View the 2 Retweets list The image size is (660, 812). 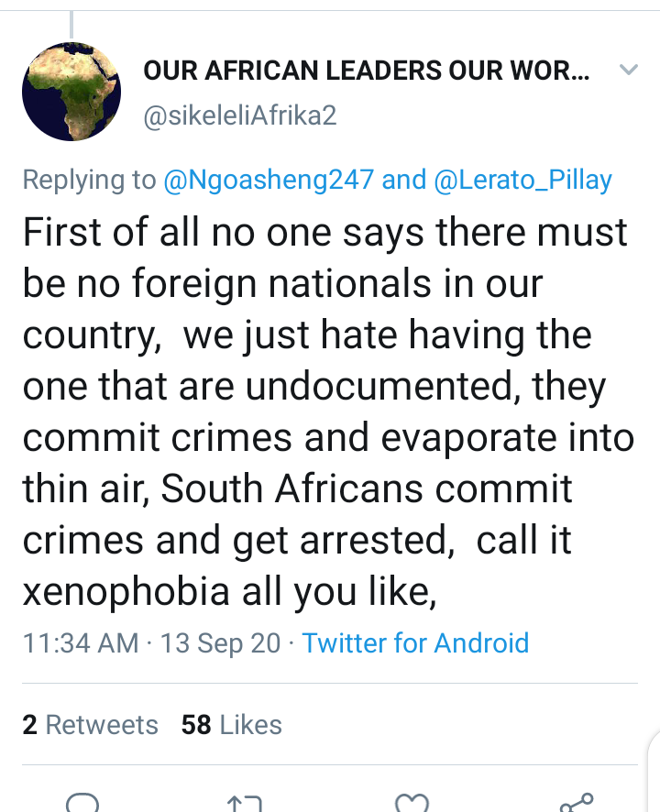point(90,725)
